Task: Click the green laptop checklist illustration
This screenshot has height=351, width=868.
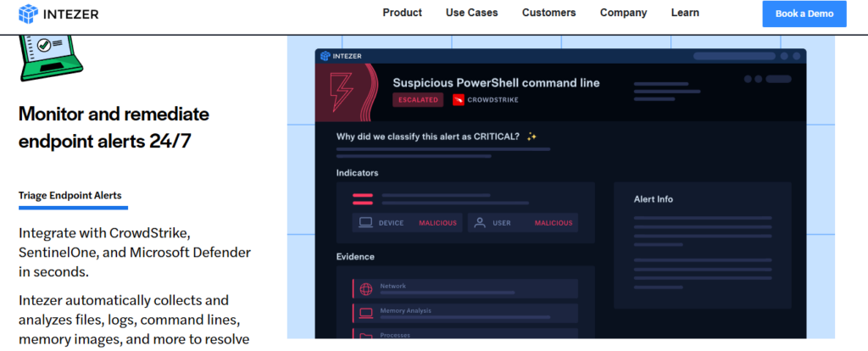Action: 51,58
